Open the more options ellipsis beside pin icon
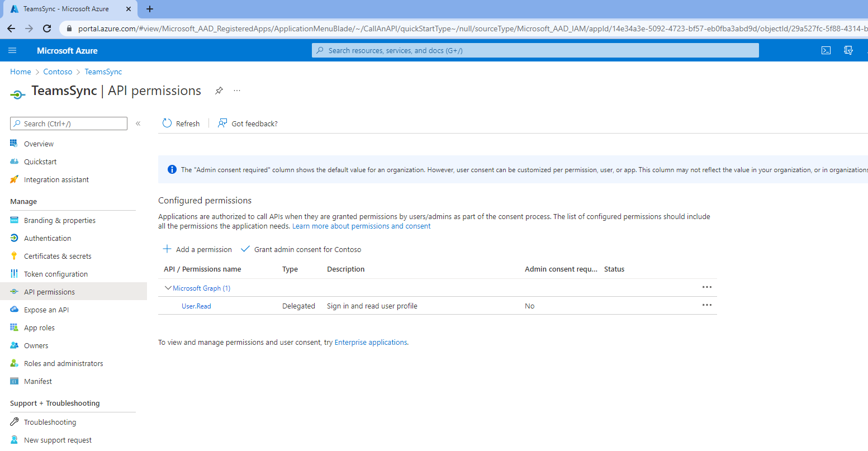Screen dimensions: 868x451 pos(237,91)
